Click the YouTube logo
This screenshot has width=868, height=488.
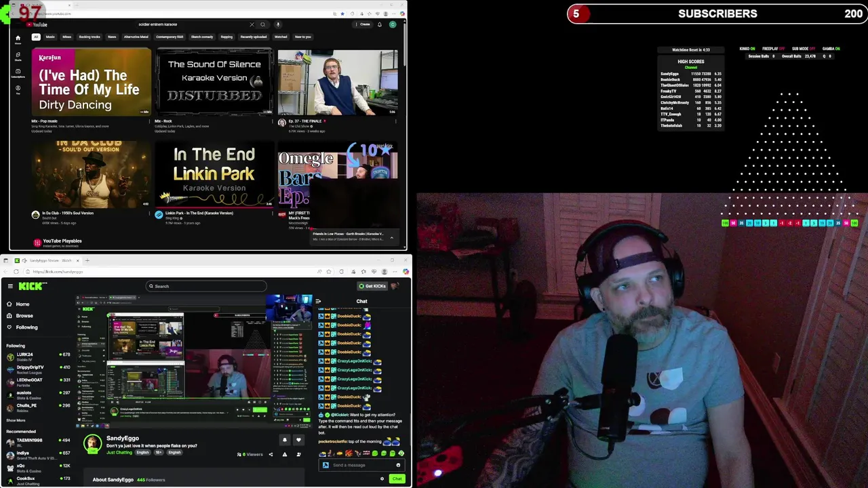pos(37,24)
